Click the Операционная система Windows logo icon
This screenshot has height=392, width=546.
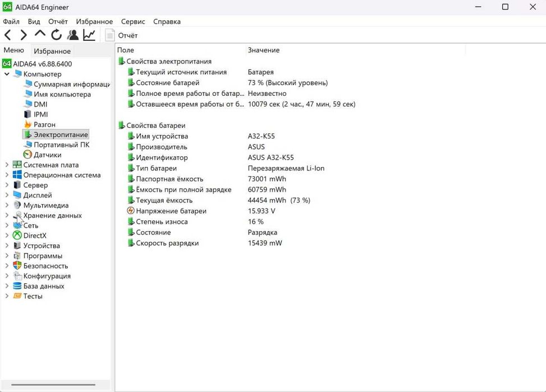[x=17, y=175]
